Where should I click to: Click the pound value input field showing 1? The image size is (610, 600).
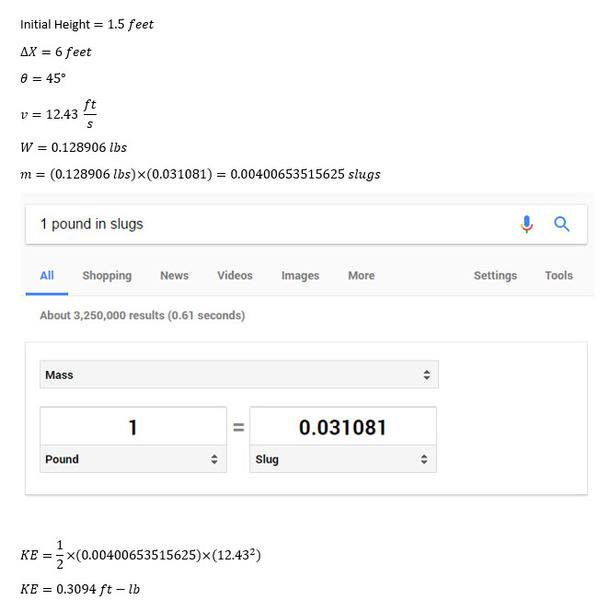click(133, 427)
